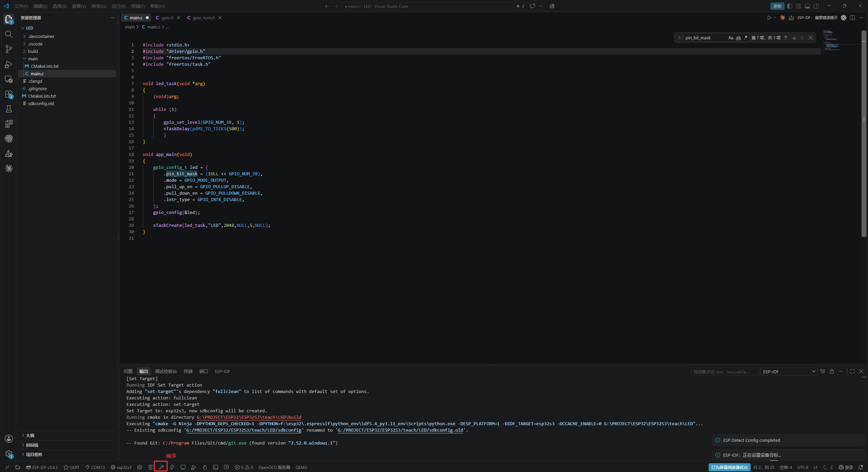The width and height of the screenshot is (868, 472).
Task: Toggle output panel scroll lock icon
Action: click(x=831, y=371)
